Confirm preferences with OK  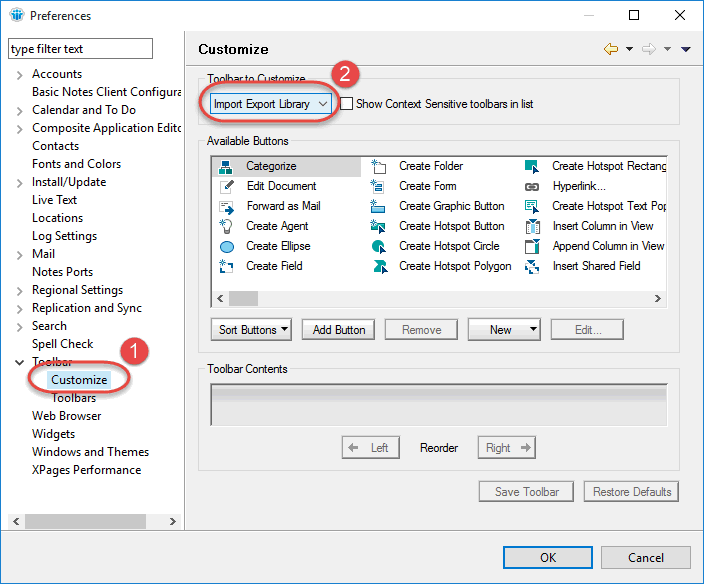pos(548,558)
